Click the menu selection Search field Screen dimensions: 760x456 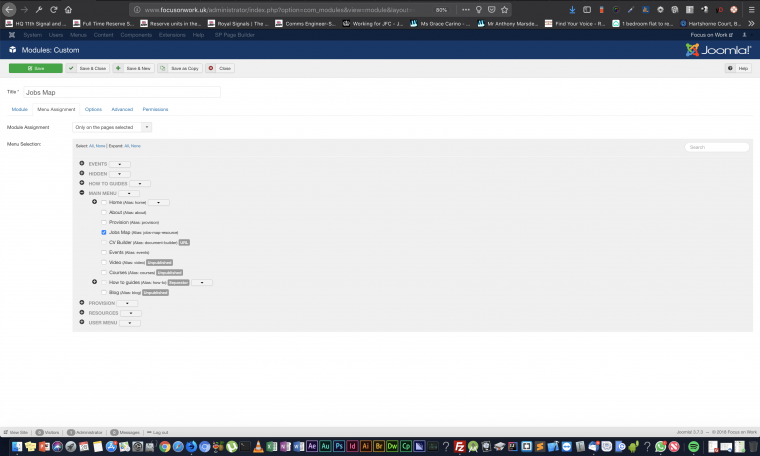(x=717, y=147)
